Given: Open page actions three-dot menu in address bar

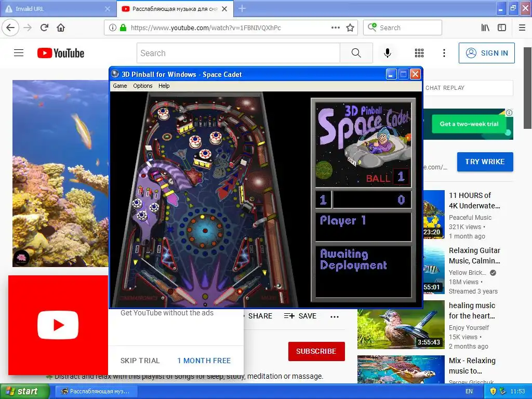Looking at the screenshot, I should pyautogui.click(x=335, y=28).
